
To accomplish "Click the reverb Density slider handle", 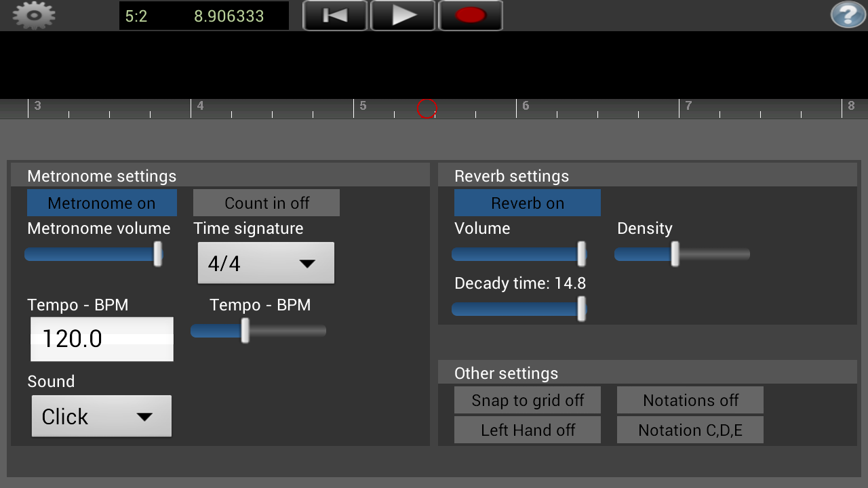I will point(675,254).
